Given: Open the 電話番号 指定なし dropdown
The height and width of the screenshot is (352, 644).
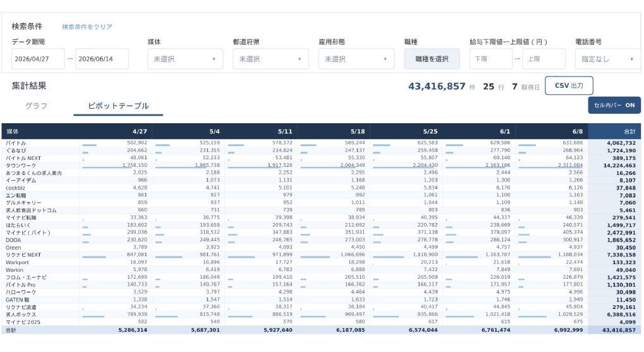Looking at the screenshot, I should click(x=607, y=59).
